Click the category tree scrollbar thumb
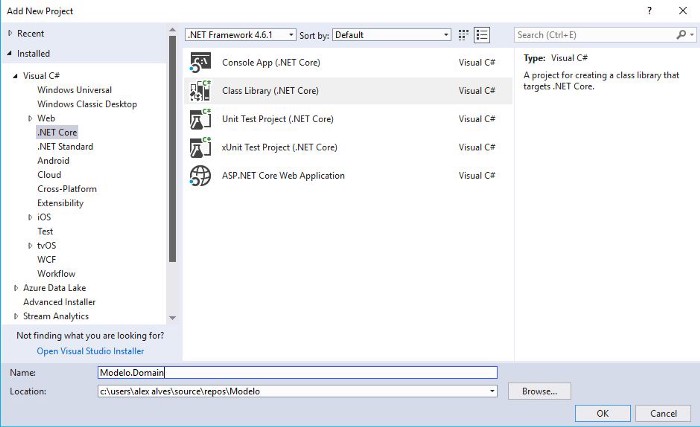The height and width of the screenshot is (427, 700). pos(172,149)
